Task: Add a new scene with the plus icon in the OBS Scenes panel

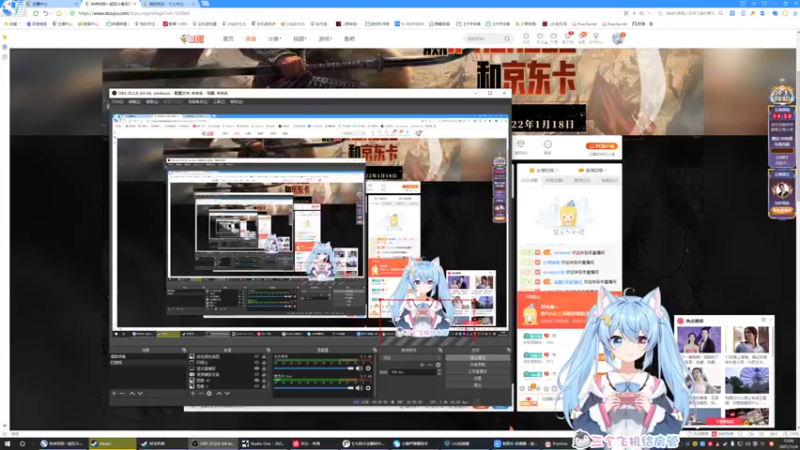Action: coord(114,393)
